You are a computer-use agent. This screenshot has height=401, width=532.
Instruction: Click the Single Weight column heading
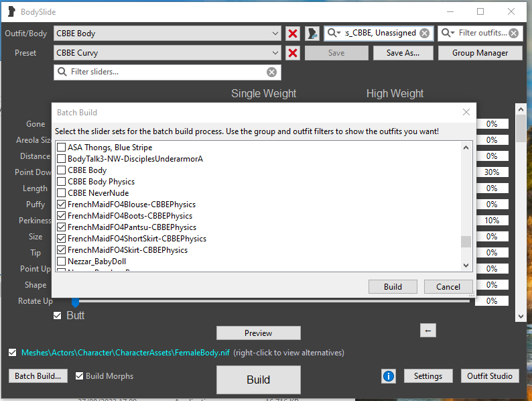coord(263,93)
